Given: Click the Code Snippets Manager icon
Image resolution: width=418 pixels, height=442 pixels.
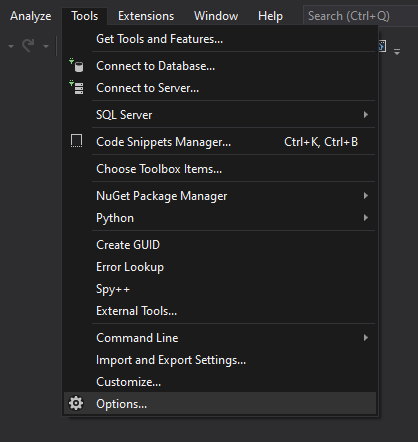Looking at the screenshot, I should [x=76, y=141].
